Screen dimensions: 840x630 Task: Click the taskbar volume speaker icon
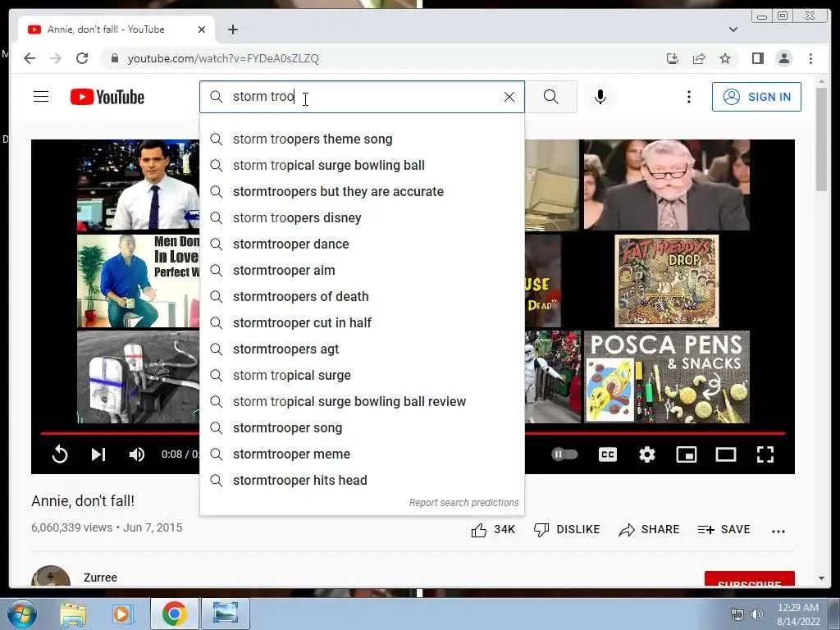click(x=756, y=614)
